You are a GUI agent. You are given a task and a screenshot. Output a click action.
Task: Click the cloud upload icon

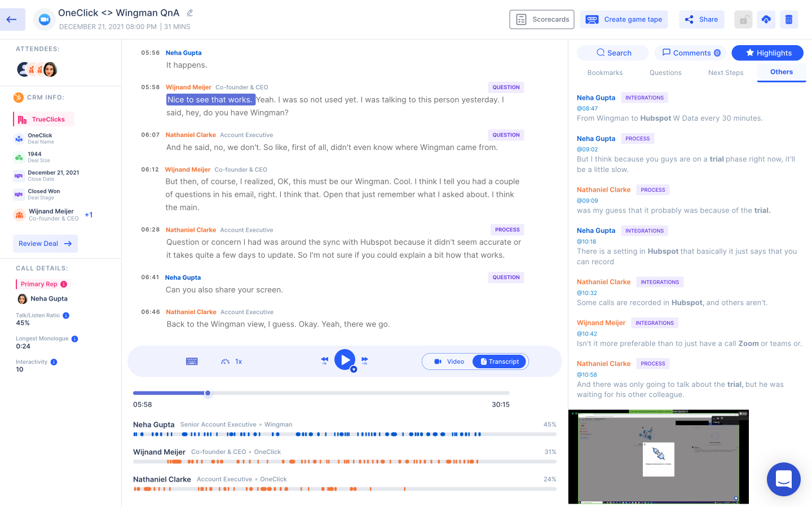tap(766, 19)
